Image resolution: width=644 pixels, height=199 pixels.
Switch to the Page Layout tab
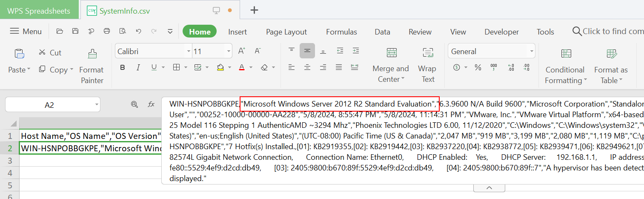click(286, 32)
